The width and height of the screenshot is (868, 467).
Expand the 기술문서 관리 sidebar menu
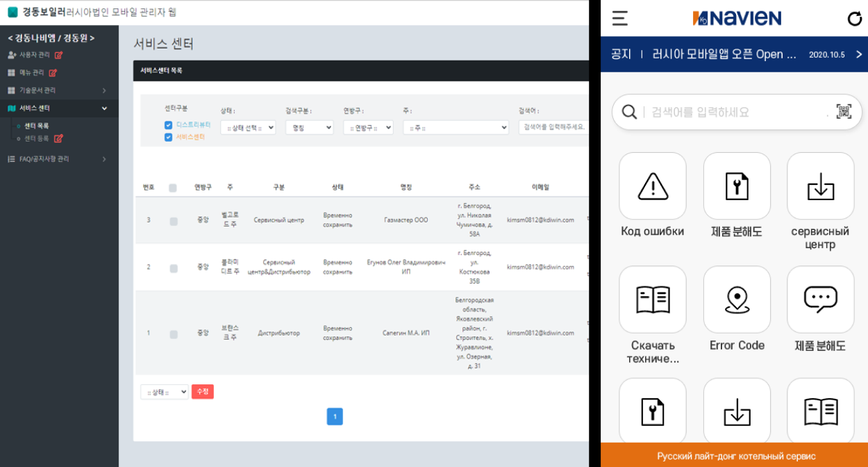(59, 90)
